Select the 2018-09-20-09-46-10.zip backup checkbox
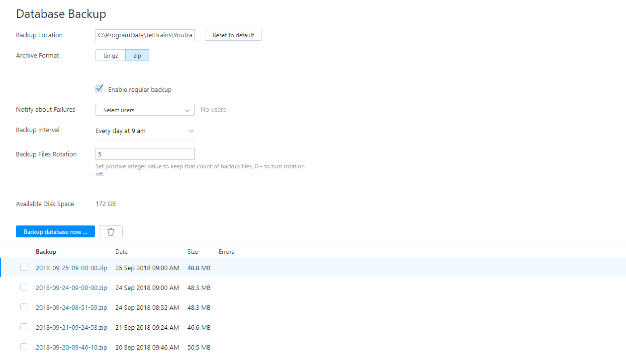 (x=23, y=347)
